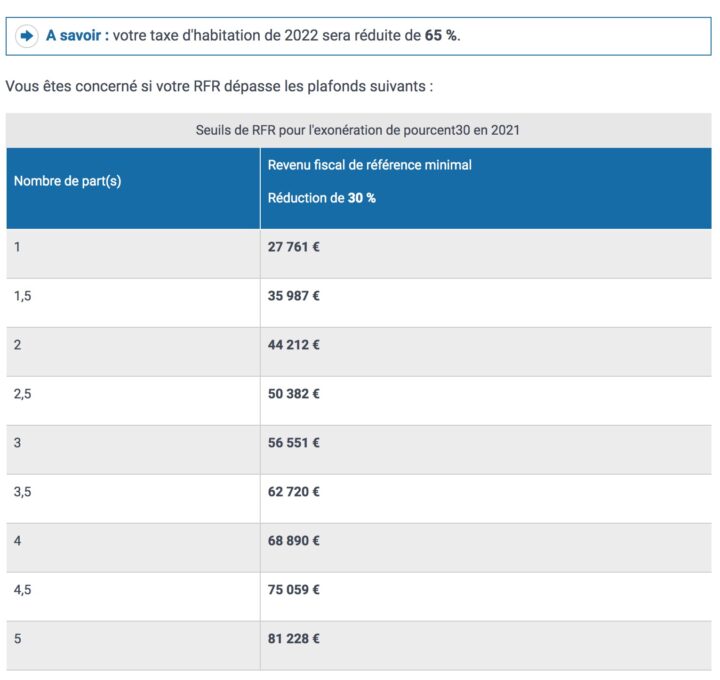The width and height of the screenshot is (720, 680).
Task: Select the '1,5' parts row label
Action: pyautogui.click(x=23, y=296)
